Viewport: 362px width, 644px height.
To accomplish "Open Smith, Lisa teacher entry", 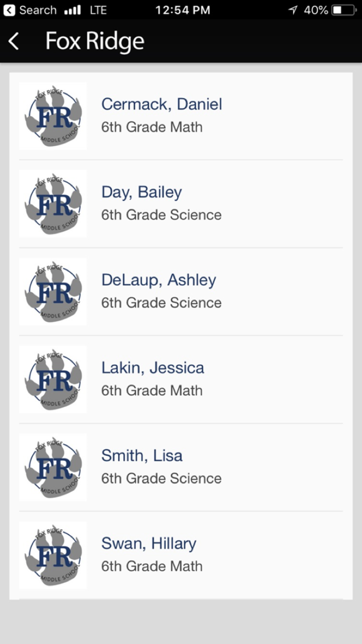I will coord(142,456).
